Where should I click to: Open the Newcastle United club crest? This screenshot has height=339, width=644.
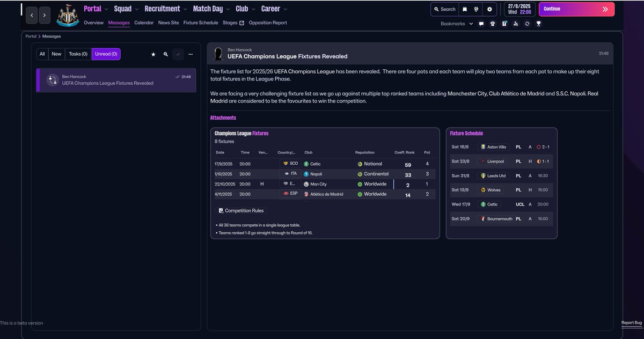pyautogui.click(x=68, y=15)
